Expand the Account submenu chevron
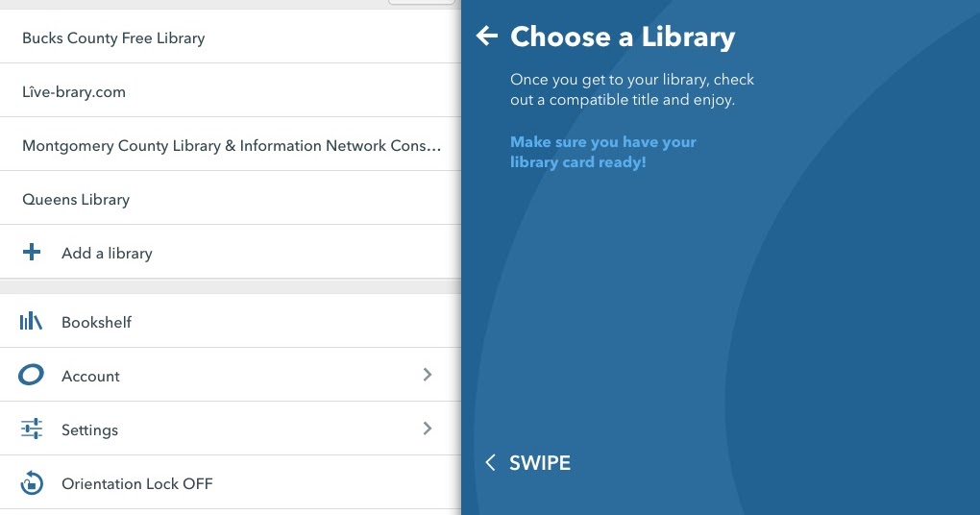This screenshot has width=980, height=515. click(428, 375)
